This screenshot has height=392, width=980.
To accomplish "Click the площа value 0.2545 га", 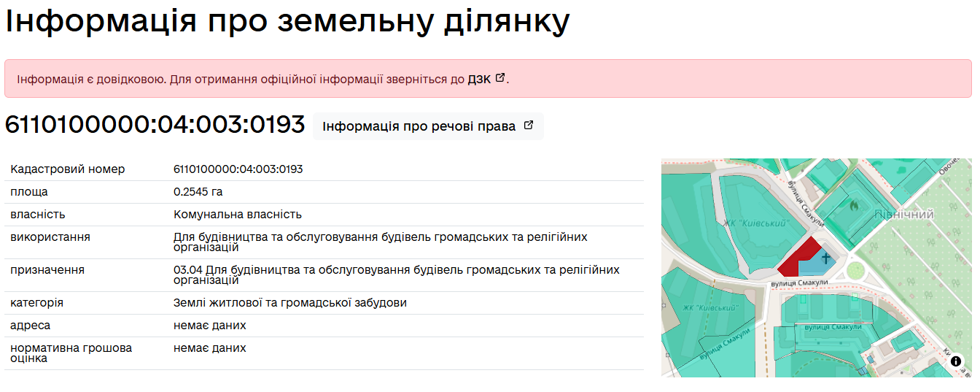I will [x=198, y=192].
